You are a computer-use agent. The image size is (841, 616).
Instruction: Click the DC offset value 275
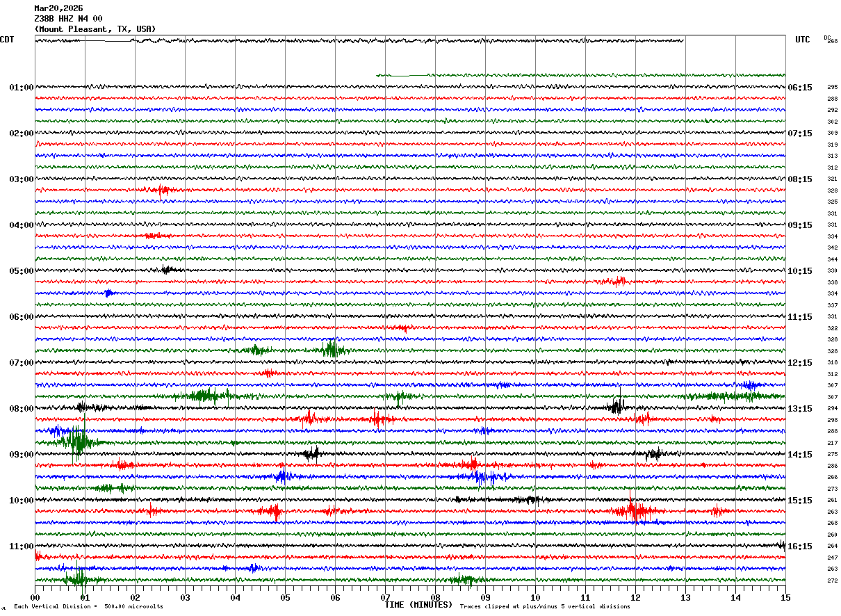coord(832,455)
